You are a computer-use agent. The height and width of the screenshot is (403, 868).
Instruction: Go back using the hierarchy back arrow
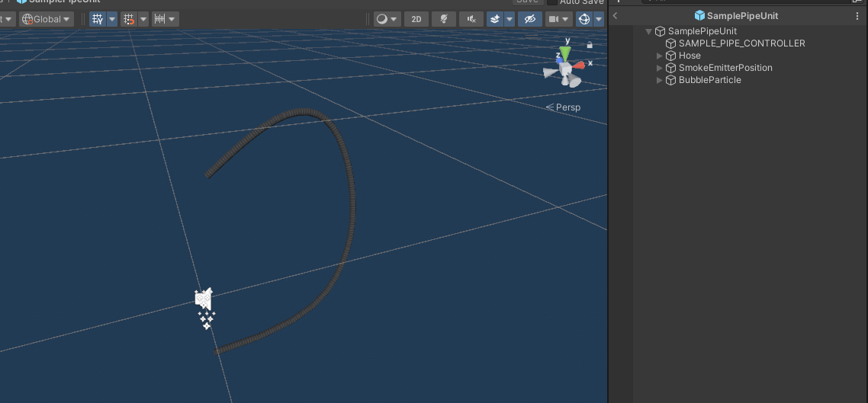615,16
